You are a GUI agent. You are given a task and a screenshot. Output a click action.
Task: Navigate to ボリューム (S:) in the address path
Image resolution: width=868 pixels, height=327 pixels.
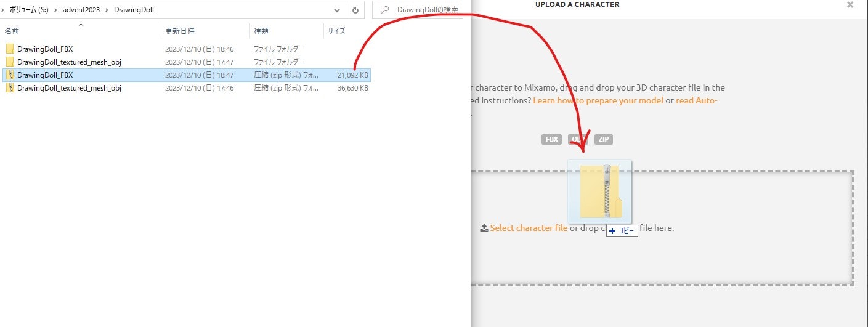(29, 10)
